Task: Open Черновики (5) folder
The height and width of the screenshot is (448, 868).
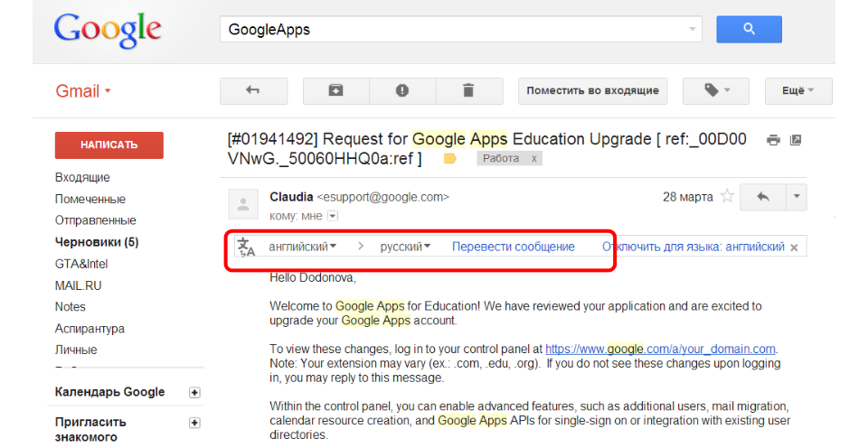Action: point(97,242)
